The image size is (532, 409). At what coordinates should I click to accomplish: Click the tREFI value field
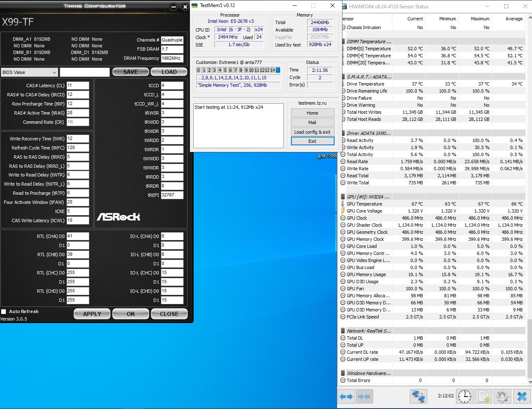coord(172,195)
